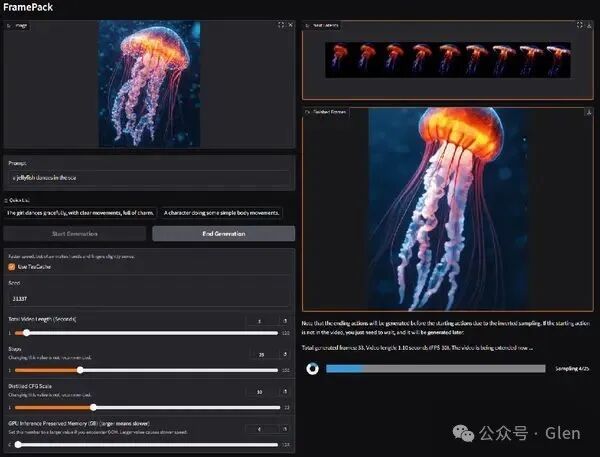Download the Next Latents preview video
The height and width of the screenshot is (457, 600).
click(589, 25)
